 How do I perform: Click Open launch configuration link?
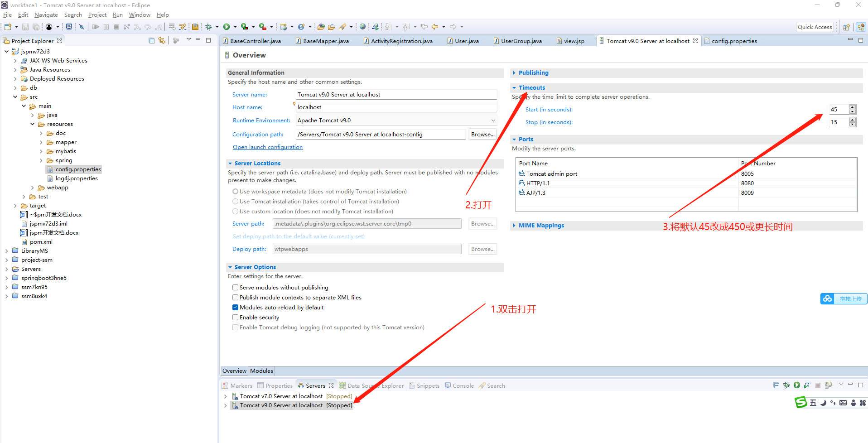point(268,147)
